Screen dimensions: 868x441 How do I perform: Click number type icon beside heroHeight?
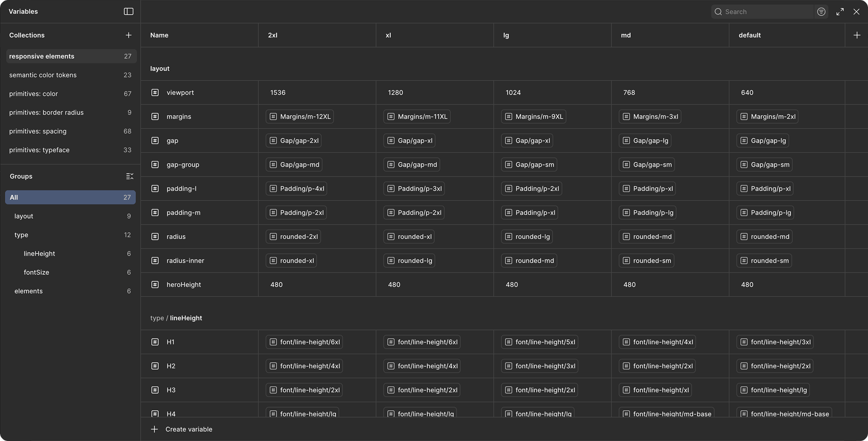click(x=155, y=285)
